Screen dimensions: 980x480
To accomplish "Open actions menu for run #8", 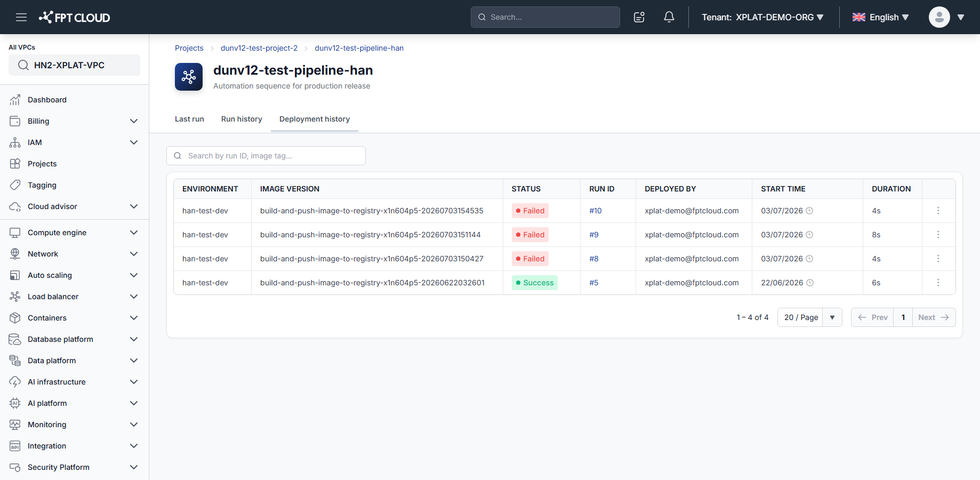I will (x=938, y=259).
